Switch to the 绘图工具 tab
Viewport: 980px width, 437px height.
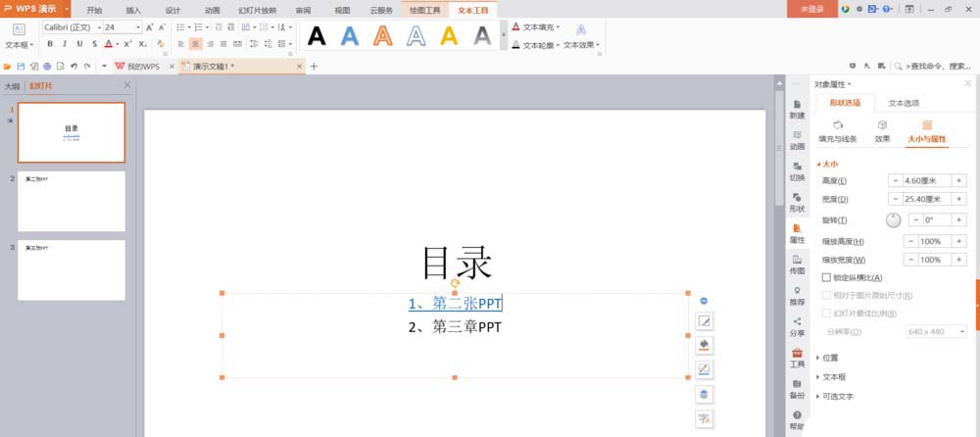425,10
